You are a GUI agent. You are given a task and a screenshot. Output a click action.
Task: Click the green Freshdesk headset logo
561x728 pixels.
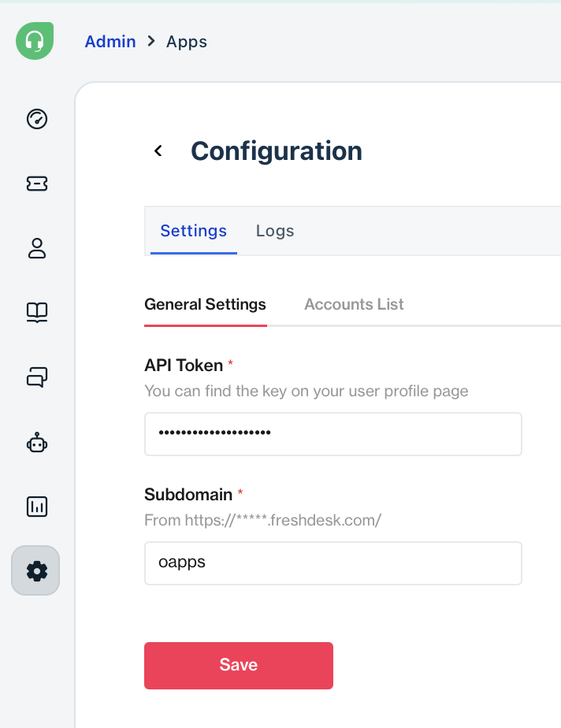point(35,41)
